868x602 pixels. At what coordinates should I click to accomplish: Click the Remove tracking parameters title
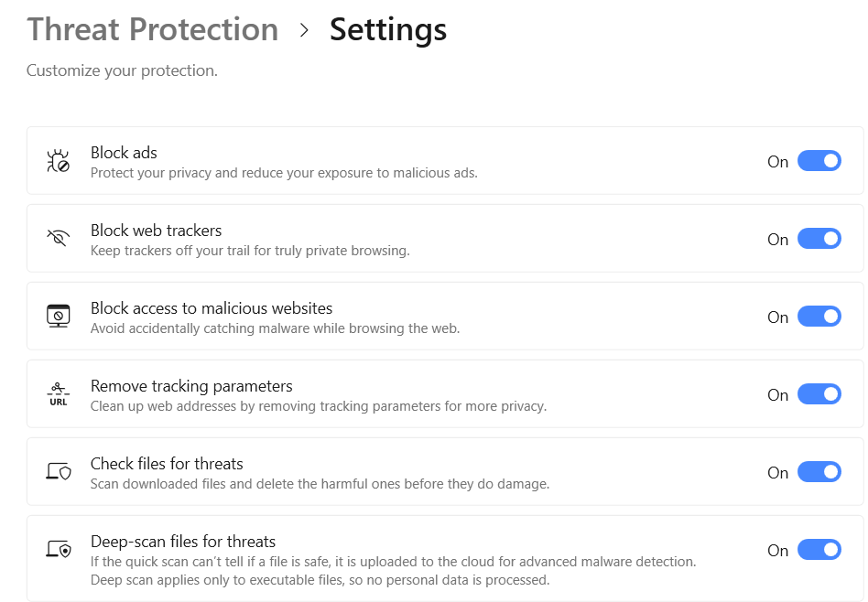tap(191, 386)
